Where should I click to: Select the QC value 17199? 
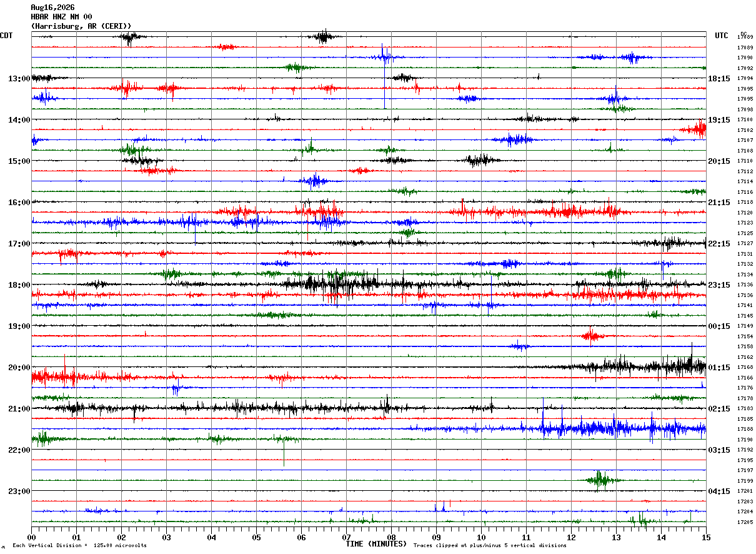coord(745,481)
